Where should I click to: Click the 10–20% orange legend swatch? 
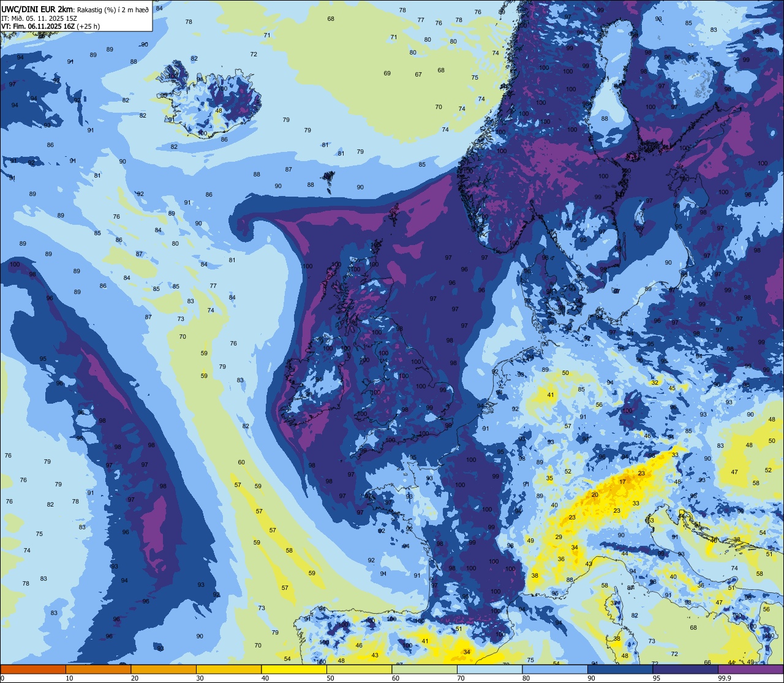(98, 669)
